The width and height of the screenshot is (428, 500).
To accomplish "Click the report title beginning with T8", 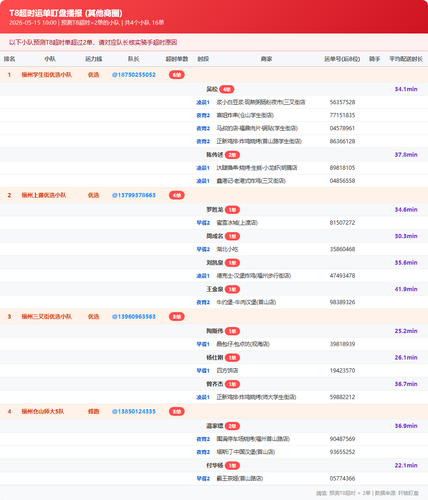I will [x=66, y=13].
